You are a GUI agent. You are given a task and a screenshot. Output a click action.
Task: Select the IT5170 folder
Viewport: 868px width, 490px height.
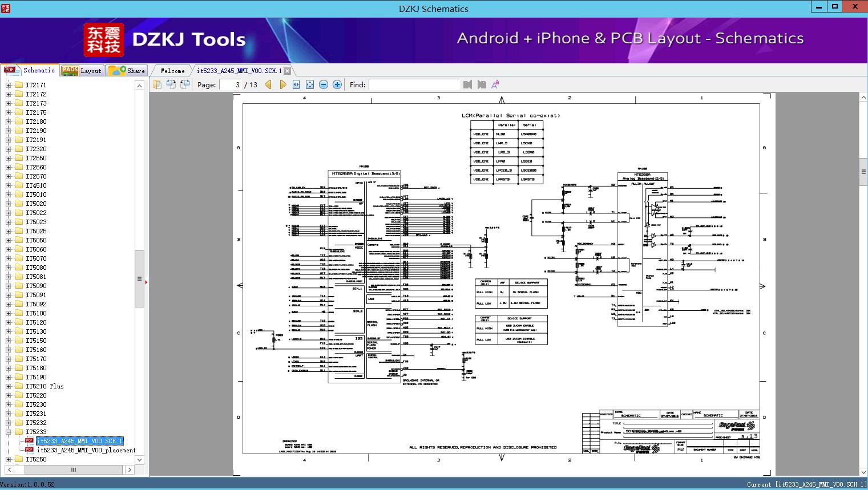click(x=36, y=359)
